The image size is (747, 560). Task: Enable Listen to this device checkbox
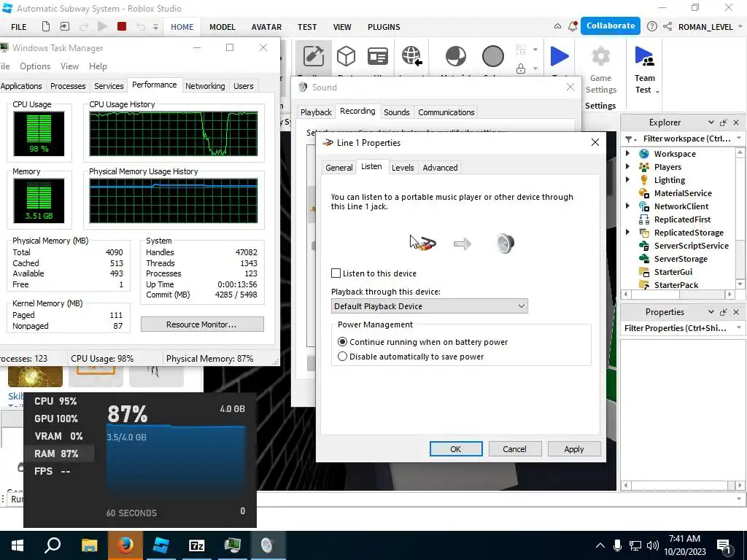click(336, 273)
